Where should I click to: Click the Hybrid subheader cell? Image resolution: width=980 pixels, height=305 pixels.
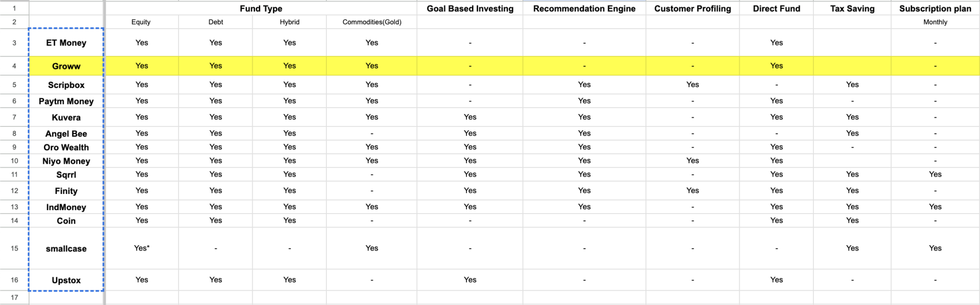click(290, 22)
